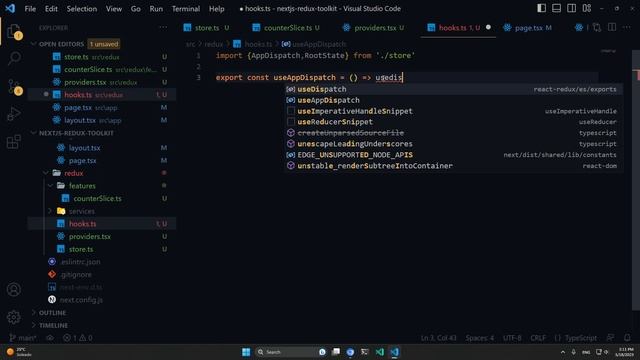Expand the services folder
Viewport: 640px width, 360px height.
50,211
